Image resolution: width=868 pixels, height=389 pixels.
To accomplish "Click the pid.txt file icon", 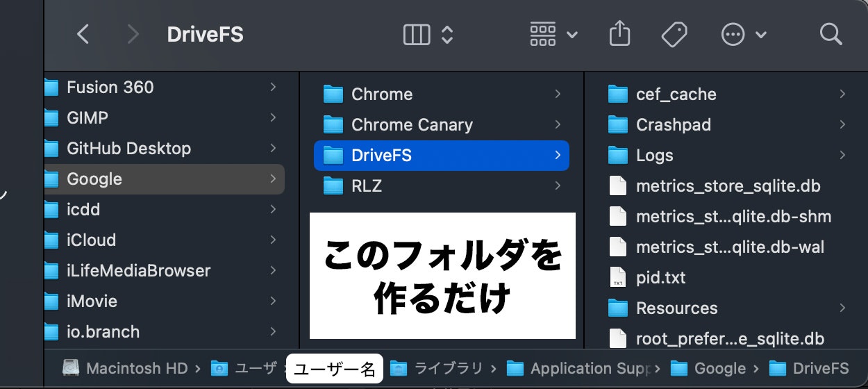I will tap(618, 277).
